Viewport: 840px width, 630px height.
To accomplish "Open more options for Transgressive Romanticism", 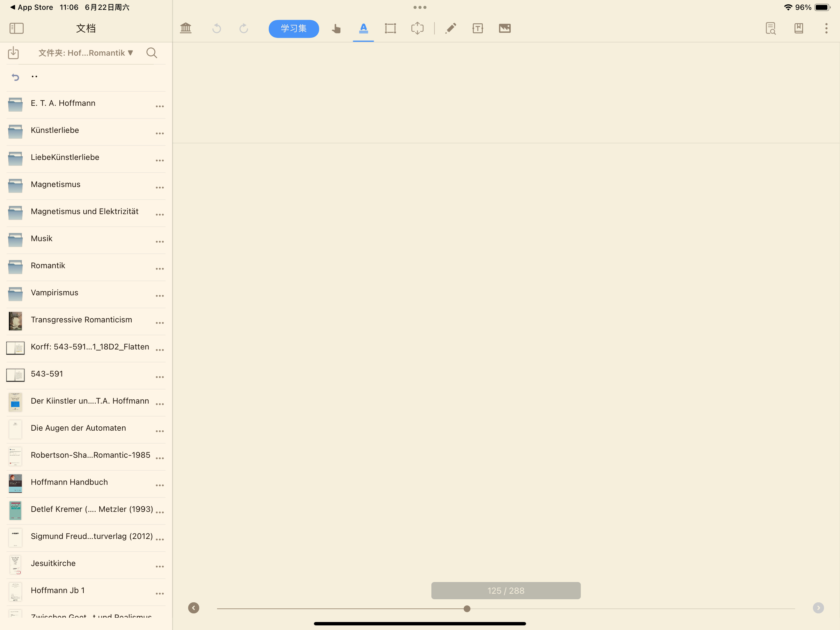I will [x=160, y=323].
